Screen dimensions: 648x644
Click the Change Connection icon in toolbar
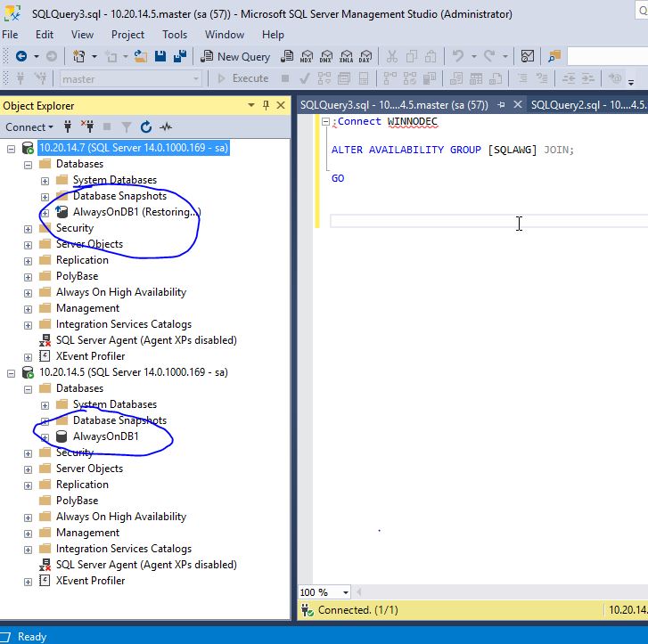(x=40, y=78)
